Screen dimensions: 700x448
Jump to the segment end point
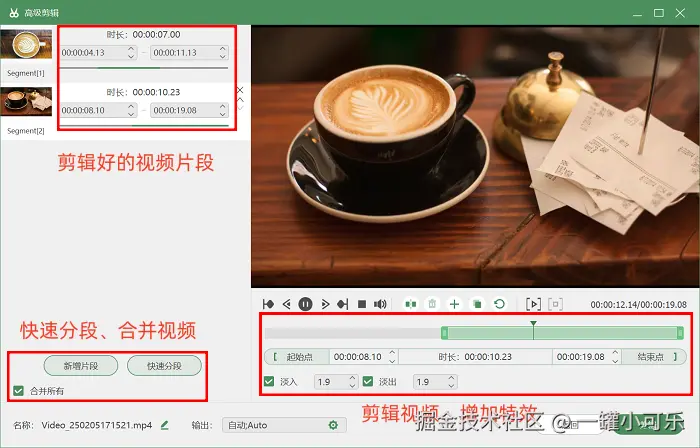click(x=343, y=304)
